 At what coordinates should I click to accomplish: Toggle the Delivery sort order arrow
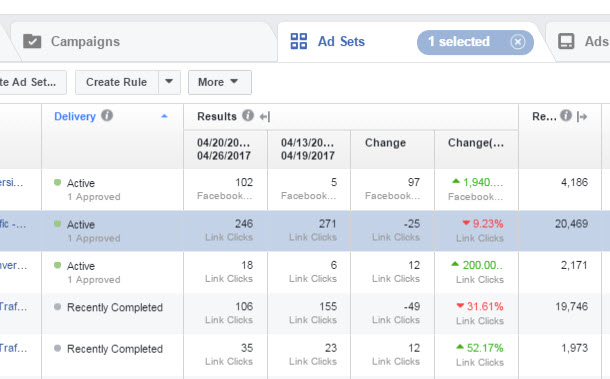(164, 116)
